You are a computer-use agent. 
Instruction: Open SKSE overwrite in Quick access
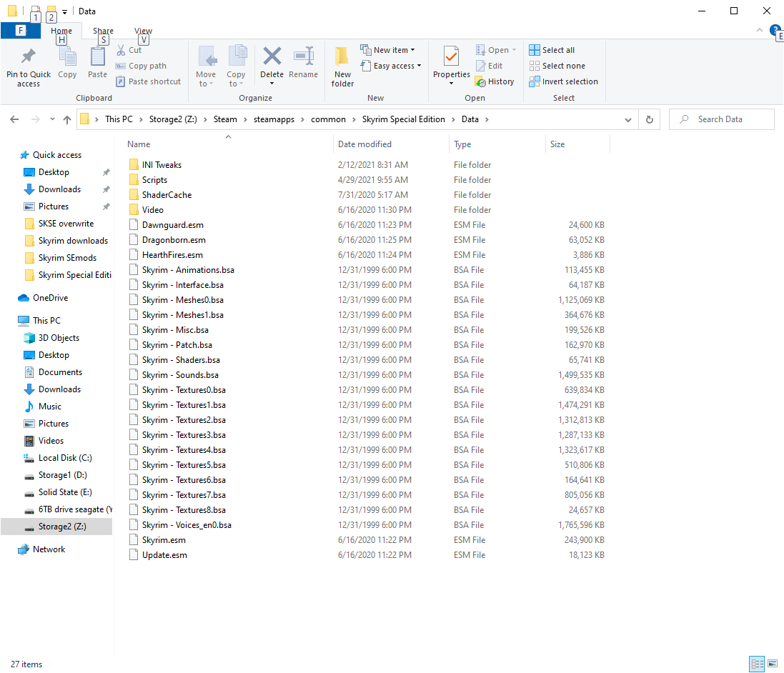tap(59, 224)
